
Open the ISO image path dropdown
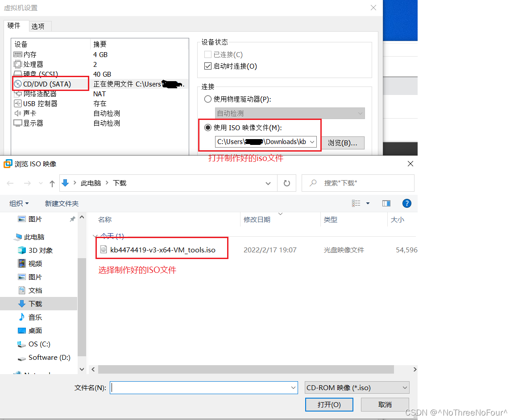(312, 142)
